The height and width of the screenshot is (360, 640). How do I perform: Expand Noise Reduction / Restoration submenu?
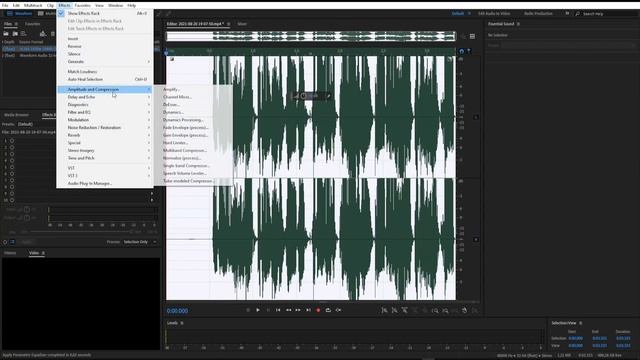105,128
